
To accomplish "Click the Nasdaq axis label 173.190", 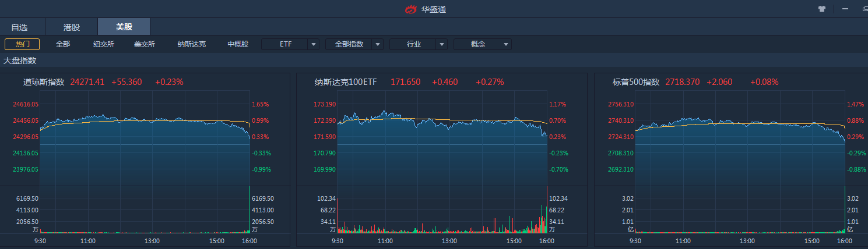I will (x=325, y=105).
